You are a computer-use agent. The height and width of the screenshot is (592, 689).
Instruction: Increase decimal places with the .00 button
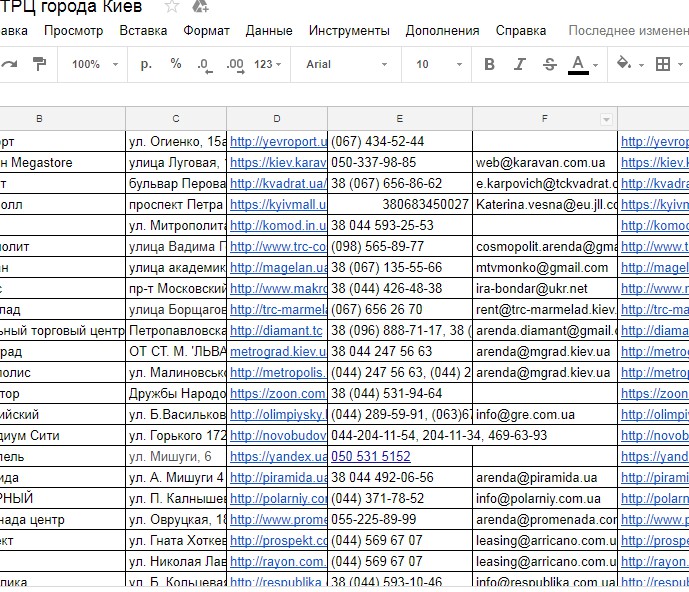236,65
